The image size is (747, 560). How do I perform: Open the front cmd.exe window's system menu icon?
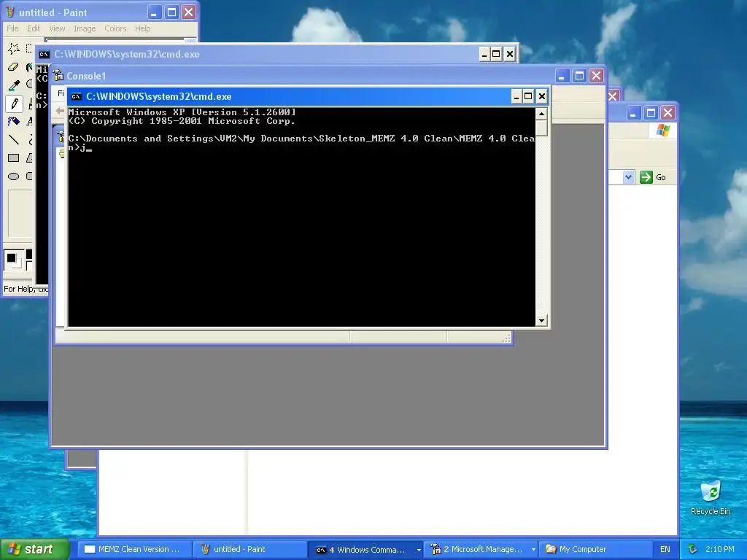[76, 97]
